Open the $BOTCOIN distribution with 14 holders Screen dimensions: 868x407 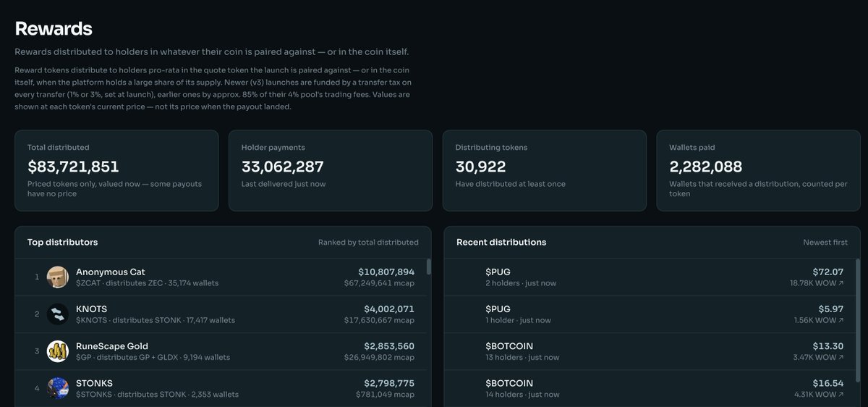coord(650,388)
